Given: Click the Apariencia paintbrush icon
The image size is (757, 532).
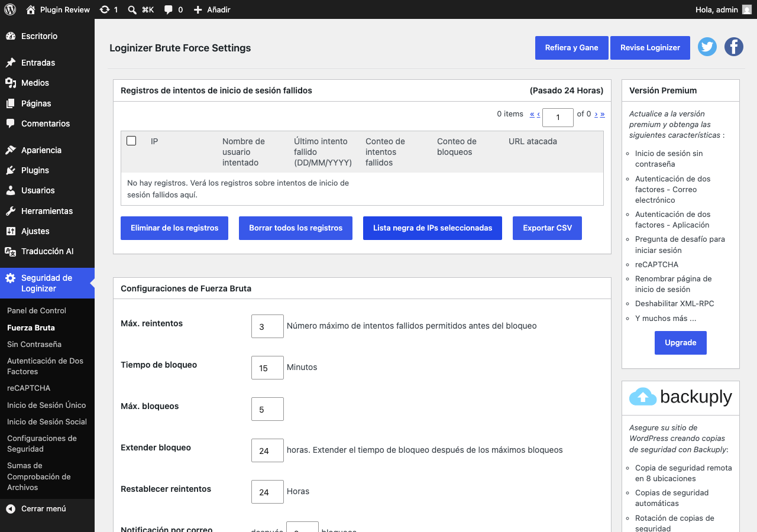Looking at the screenshot, I should click(11, 150).
